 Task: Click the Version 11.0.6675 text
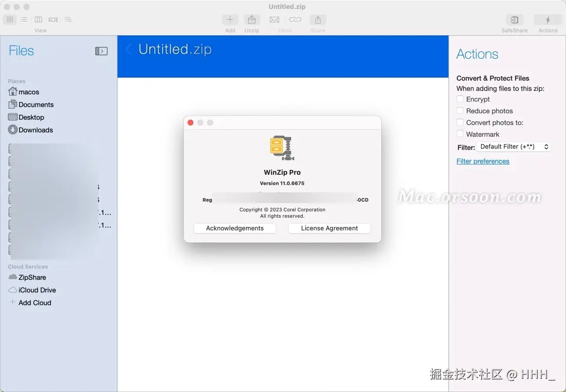(x=282, y=183)
